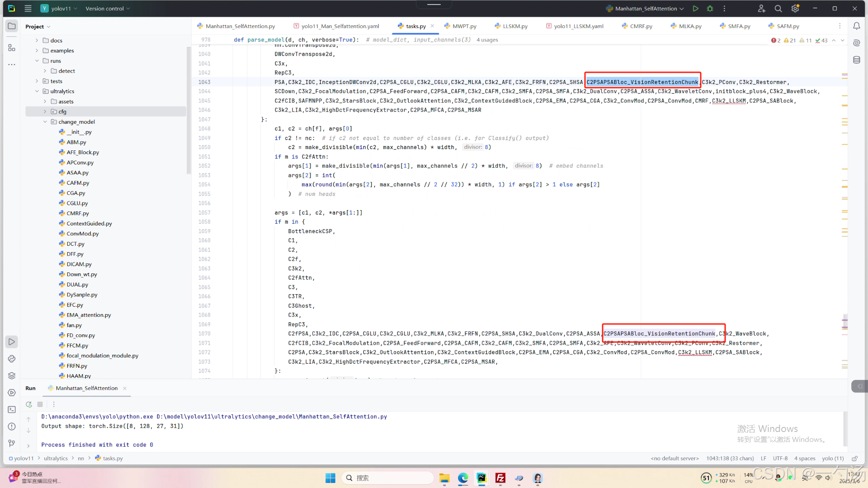Open the Terminal tool window

coord(12,409)
